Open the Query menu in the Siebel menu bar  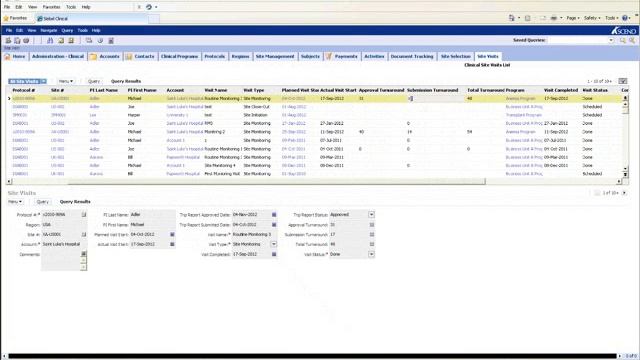click(67, 31)
